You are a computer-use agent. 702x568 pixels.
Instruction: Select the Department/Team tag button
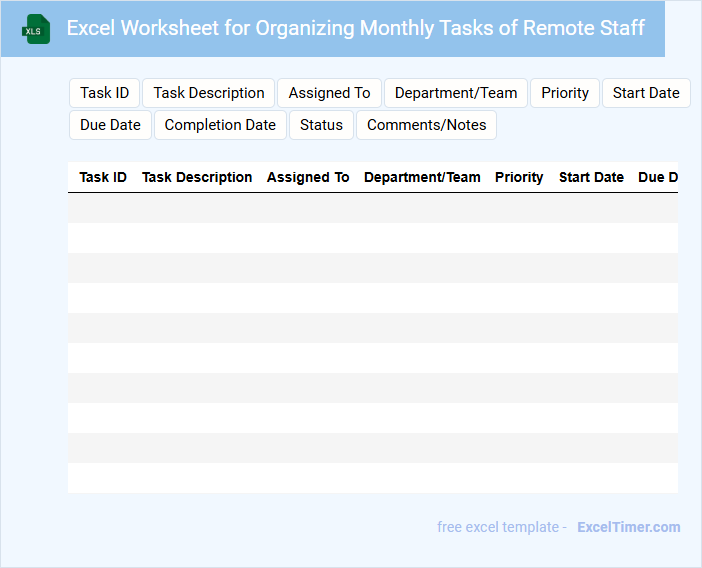pos(456,93)
